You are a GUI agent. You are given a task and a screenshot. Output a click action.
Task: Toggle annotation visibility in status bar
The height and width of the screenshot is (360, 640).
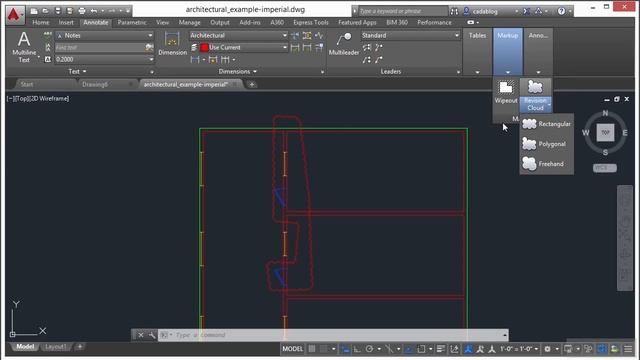(469, 349)
